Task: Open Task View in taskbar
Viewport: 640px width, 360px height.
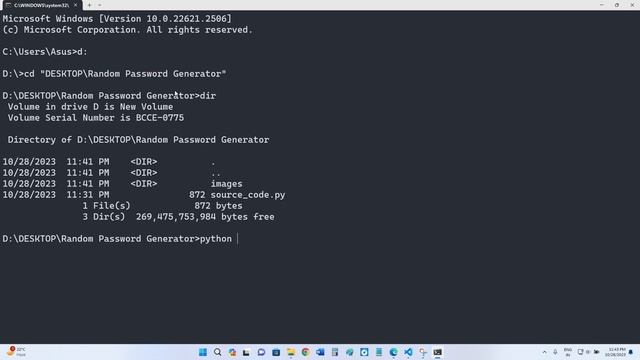Action: pyautogui.click(x=246, y=352)
